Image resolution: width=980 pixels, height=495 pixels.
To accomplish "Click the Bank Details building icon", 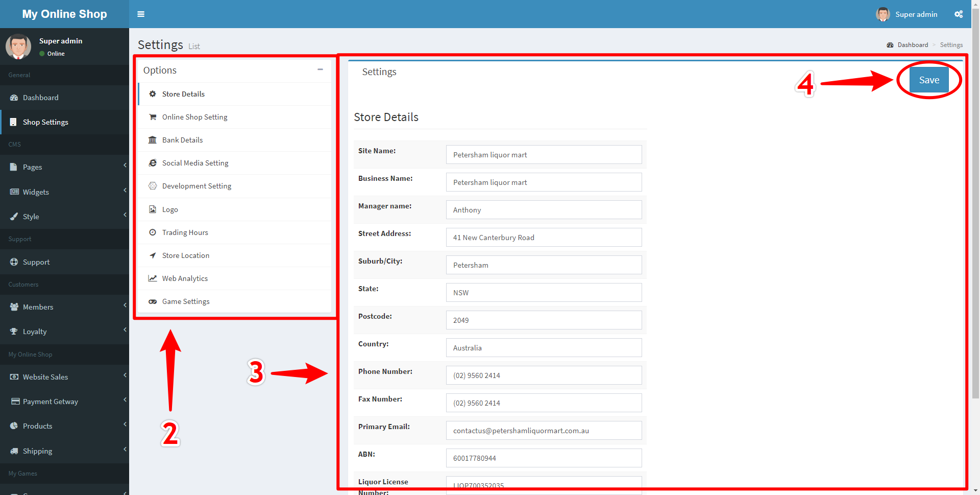I will coord(153,140).
